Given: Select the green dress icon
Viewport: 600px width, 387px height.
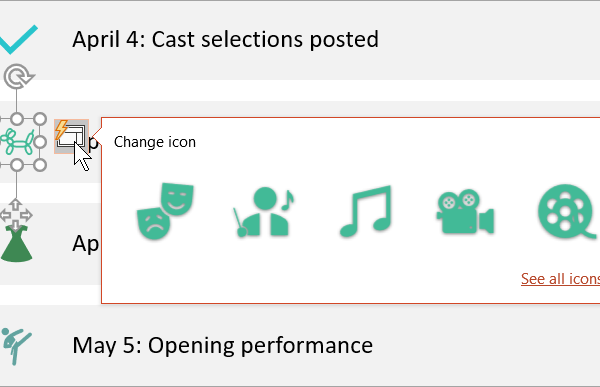Looking at the screenshot, I should click(x=16, y=243).
